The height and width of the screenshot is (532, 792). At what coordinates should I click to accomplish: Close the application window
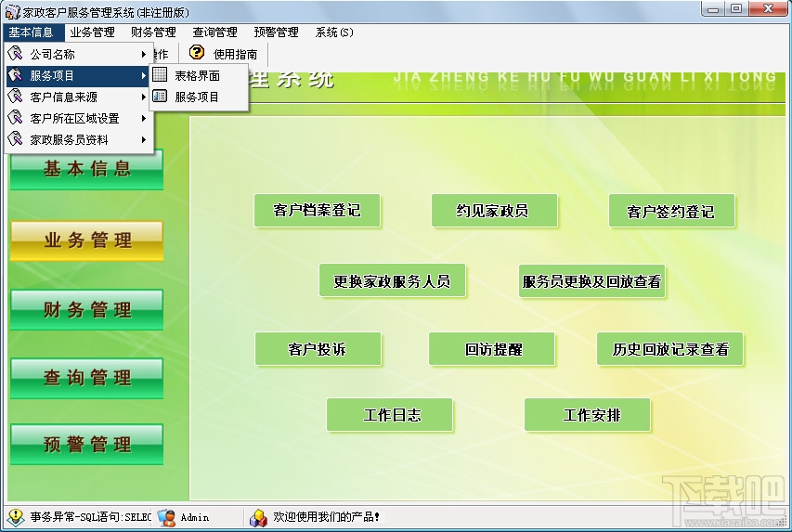768,9
